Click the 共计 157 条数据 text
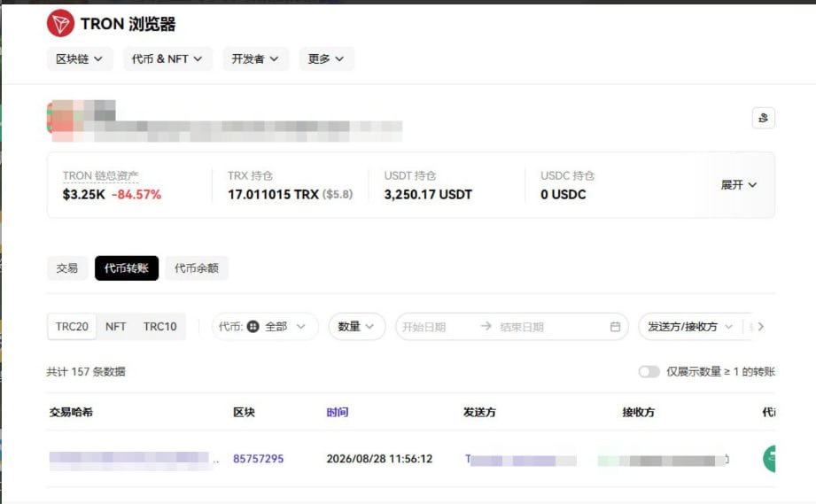The width and height of the screenshot is (816, 504). pos(86,372)
